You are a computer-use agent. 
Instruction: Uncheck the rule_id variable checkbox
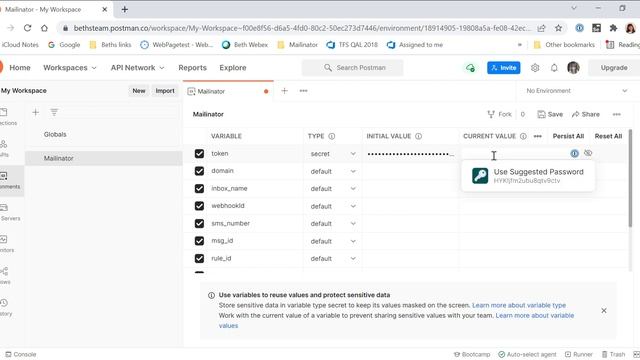pyautogui.click(x=199, y=258)
